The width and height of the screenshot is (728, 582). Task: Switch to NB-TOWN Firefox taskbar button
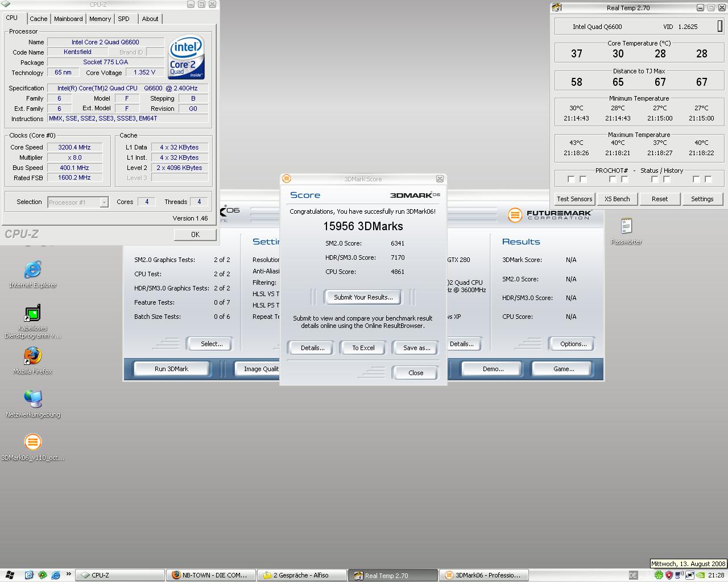[210, 575]
